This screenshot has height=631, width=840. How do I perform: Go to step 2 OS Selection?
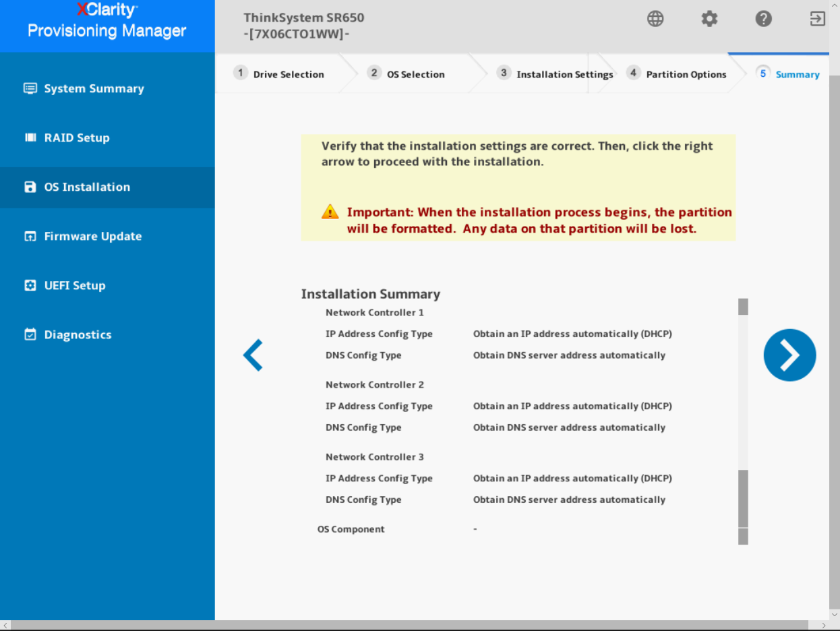tap(407, 73)
